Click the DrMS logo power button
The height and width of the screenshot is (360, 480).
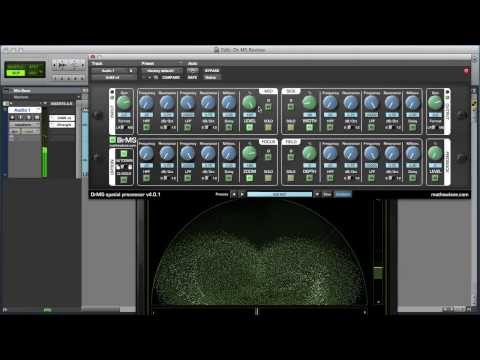[x=113, y=140]
